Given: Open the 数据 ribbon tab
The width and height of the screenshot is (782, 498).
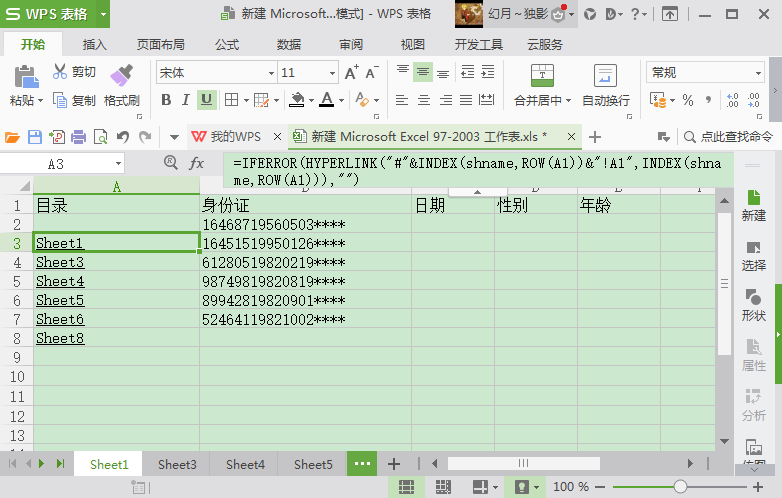Looking at the screenshot, I should (x=289, y=45).
